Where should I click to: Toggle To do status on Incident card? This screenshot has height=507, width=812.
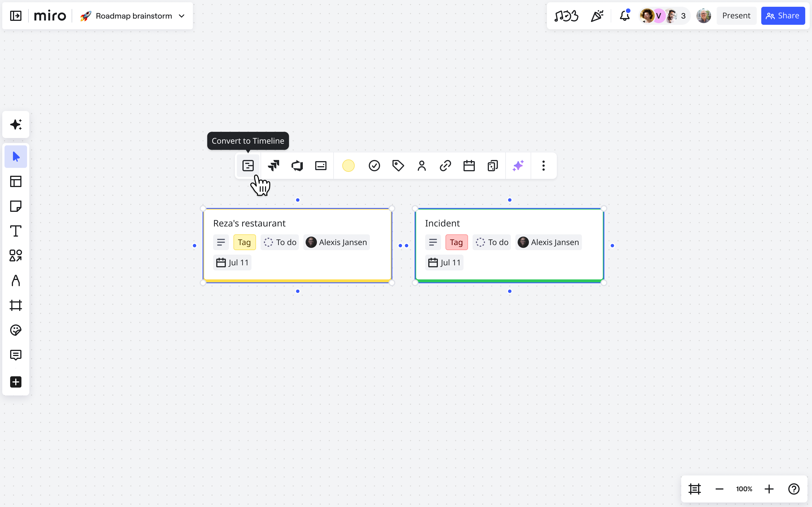pyautogui.click(x=492, y=242)
